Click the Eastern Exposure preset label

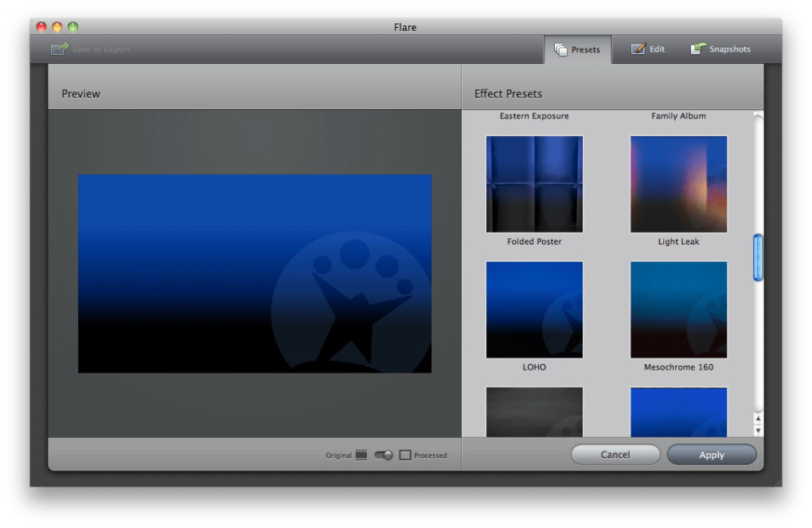pyautogui.click(x=534, y=116)
